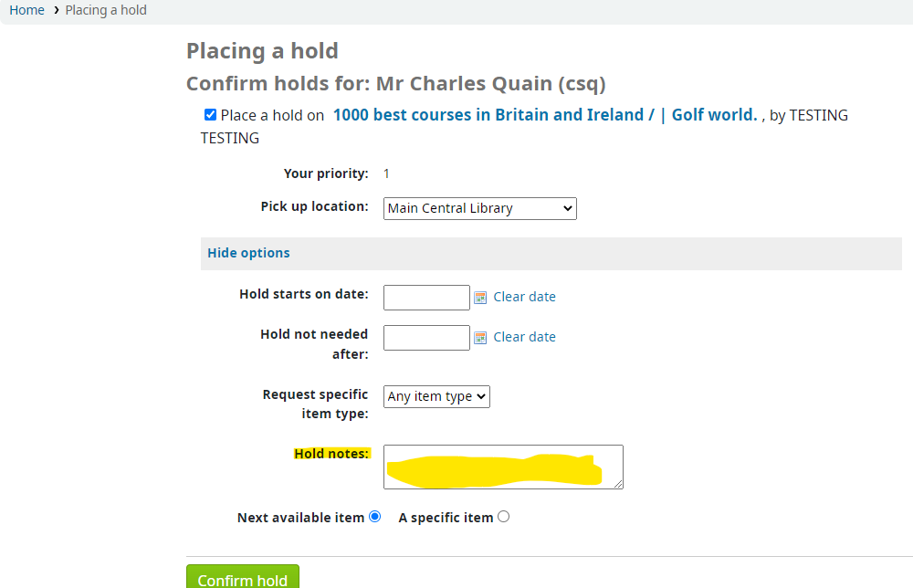Open the Pick up location dropdown

pyautogui.click(x=479, y=208)
